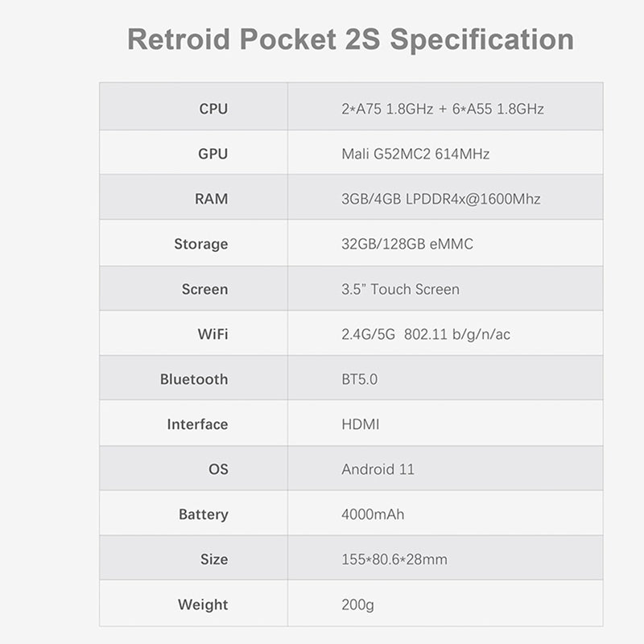Click the 3.5" Touch Screen value
This screenshot has height=644, width=644.
pos(400,289)
